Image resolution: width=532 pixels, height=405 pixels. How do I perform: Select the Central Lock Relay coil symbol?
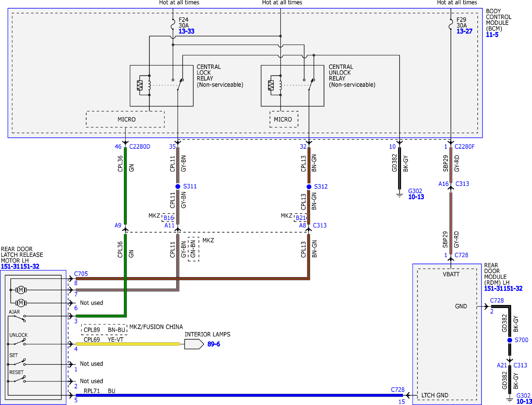click(149, 85)
